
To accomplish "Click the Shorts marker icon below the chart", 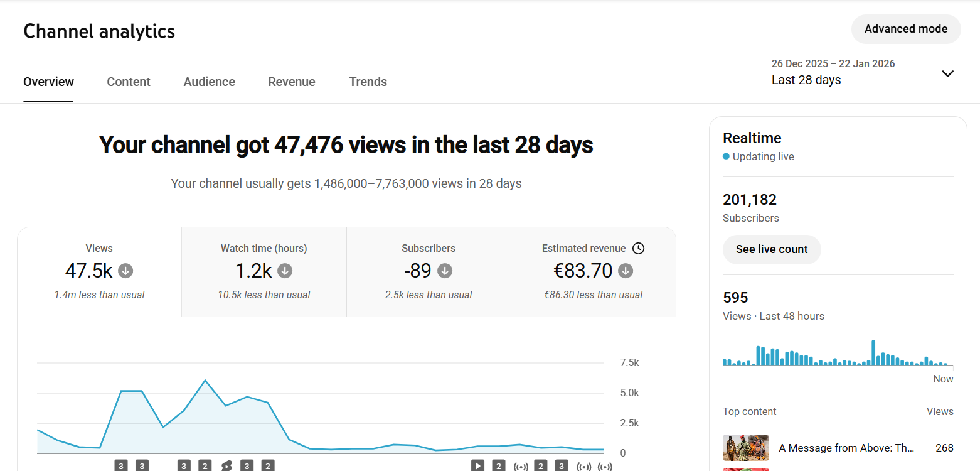I will [x=226, y=466].
